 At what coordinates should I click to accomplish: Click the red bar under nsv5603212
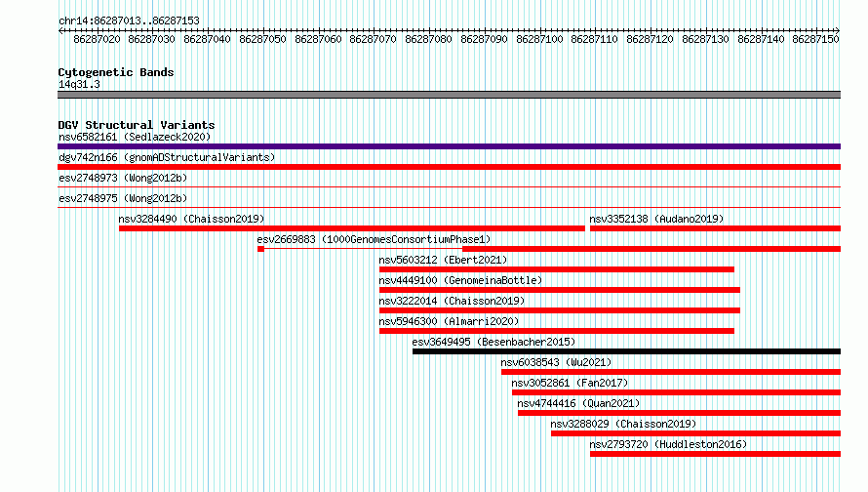[557, 269]
